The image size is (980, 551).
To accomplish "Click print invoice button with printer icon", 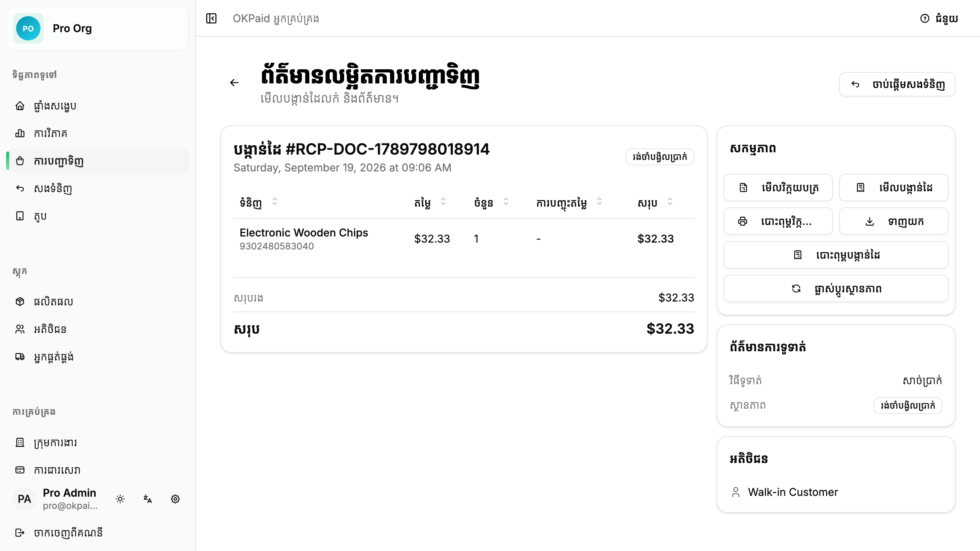I will pyautogui.click(x=778, y=221).
